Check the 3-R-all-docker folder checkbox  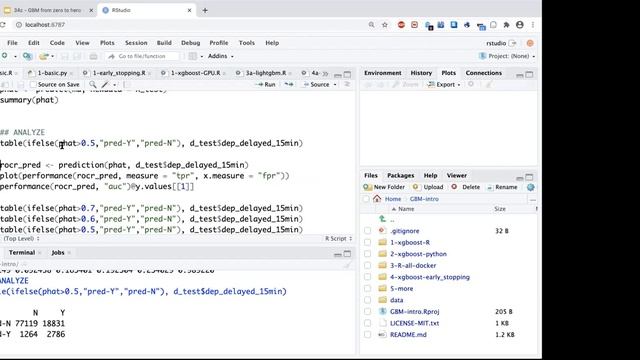pos(367,265)
